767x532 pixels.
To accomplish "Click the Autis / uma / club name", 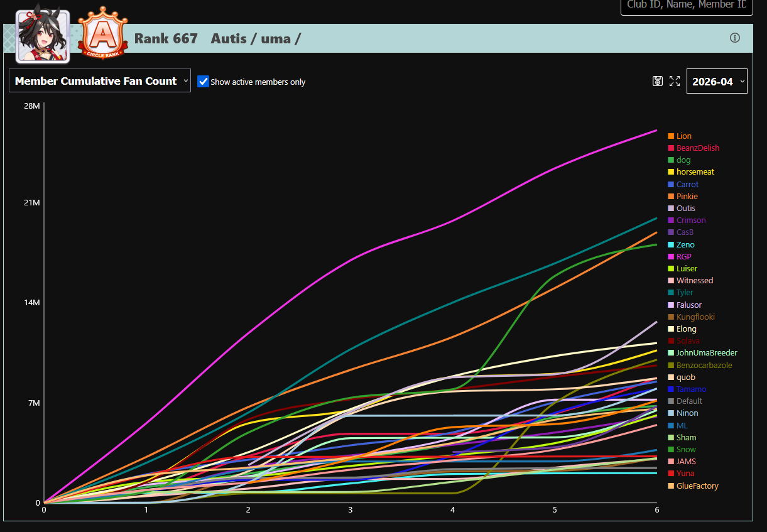I will coord(256,38).
